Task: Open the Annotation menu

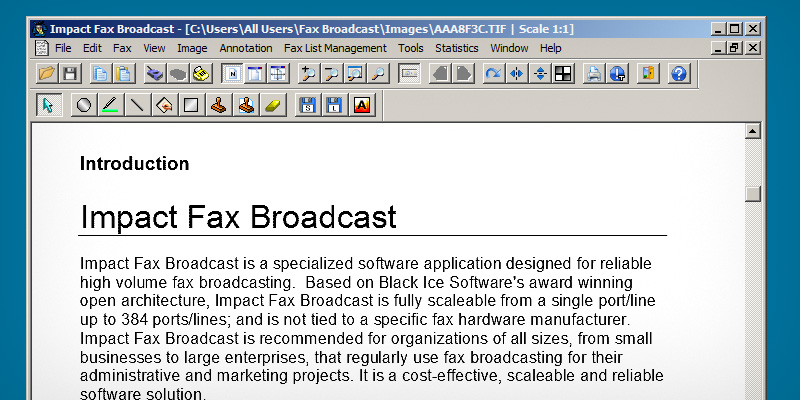Action: point(246,48)
